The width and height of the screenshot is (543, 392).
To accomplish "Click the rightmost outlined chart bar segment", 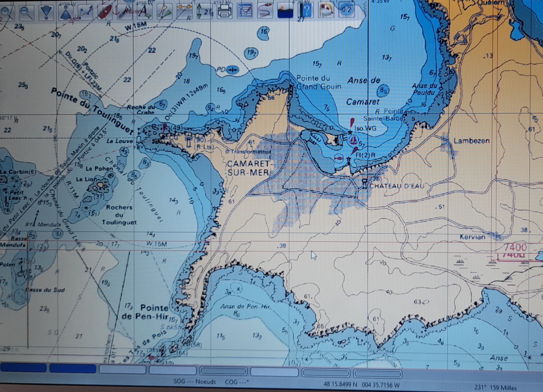I will pos(377,374).
